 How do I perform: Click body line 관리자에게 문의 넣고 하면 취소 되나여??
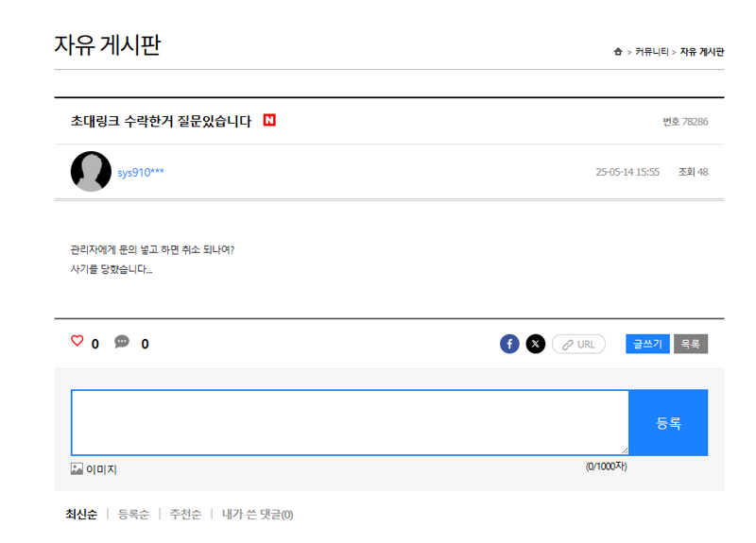[x=152, y=249]
